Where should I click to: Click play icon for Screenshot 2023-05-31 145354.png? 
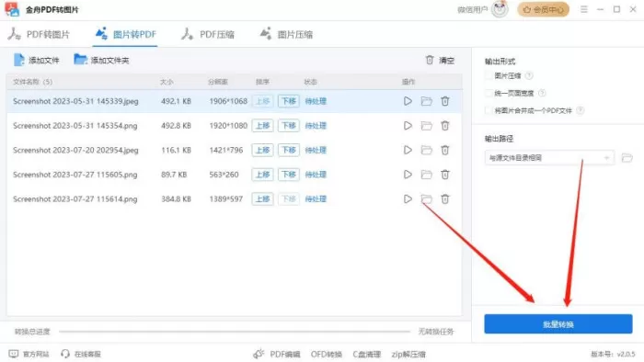pos(408,126)
